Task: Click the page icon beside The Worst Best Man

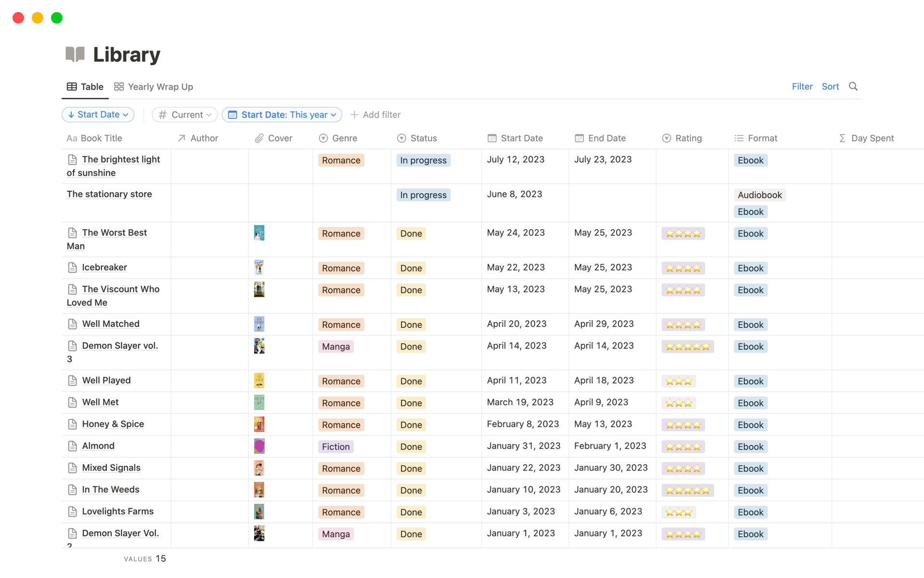Action: click(72, 232)
